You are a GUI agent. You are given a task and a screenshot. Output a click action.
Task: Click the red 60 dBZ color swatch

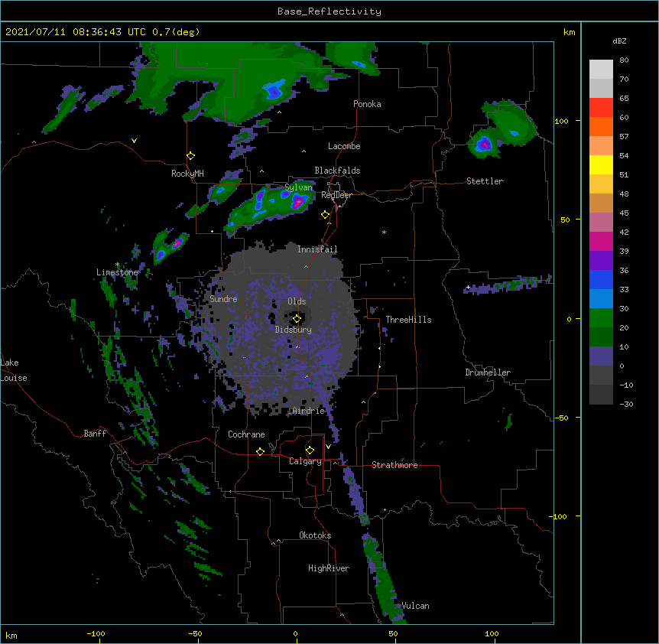(601, 108)
